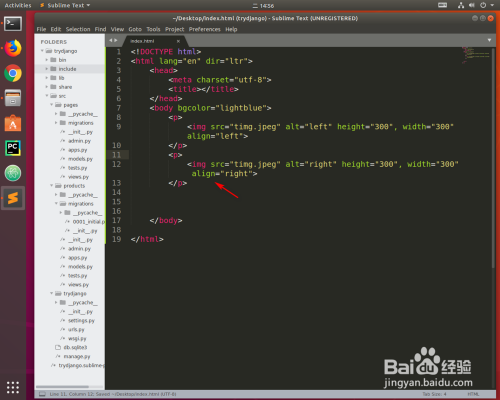Open the Terminal from the dock

13,24
